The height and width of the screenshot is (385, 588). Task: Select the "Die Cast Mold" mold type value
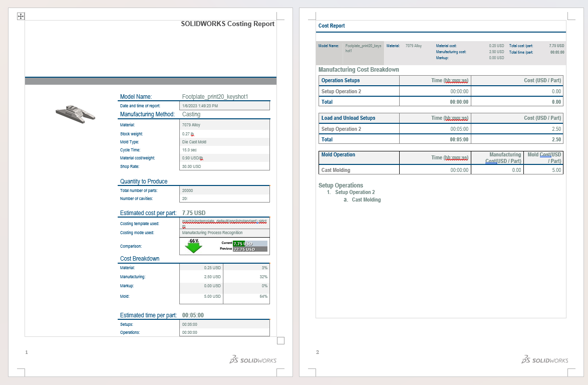[194, 142]
